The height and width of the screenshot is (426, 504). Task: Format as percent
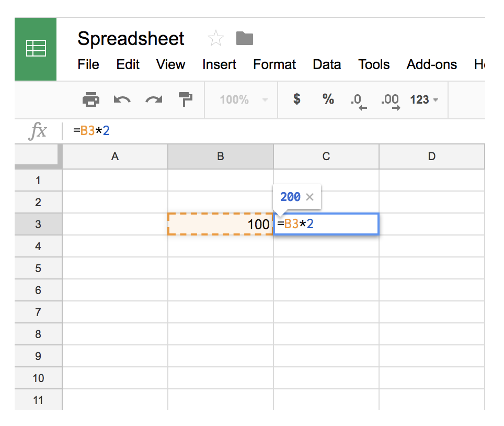(x=328, y=99)
